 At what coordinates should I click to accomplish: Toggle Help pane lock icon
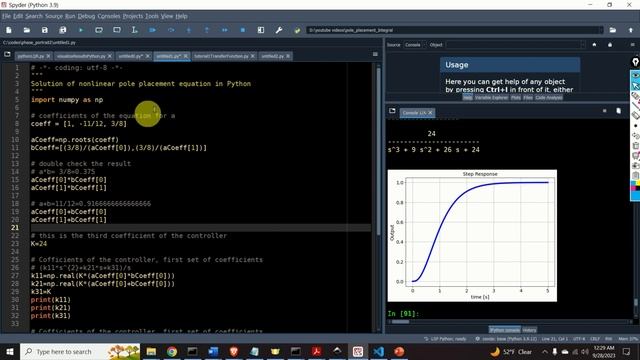pyautogui.click(x=610, y=44)
